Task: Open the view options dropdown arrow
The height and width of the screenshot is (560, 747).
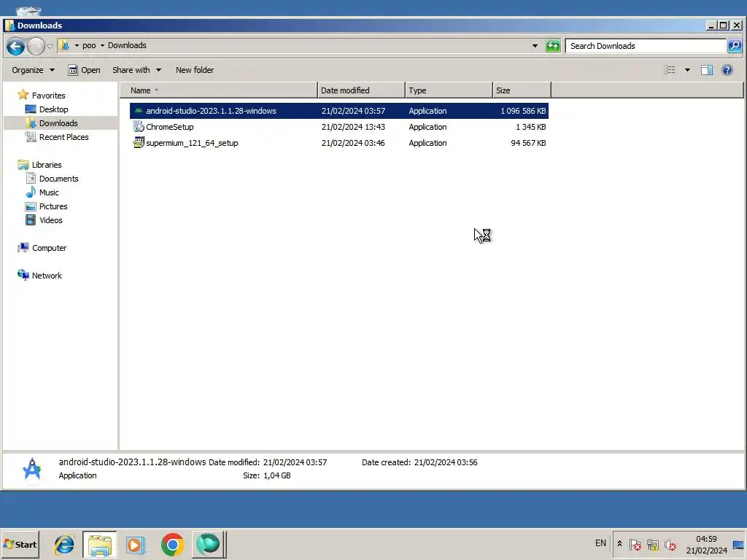Action: [687, 70]
